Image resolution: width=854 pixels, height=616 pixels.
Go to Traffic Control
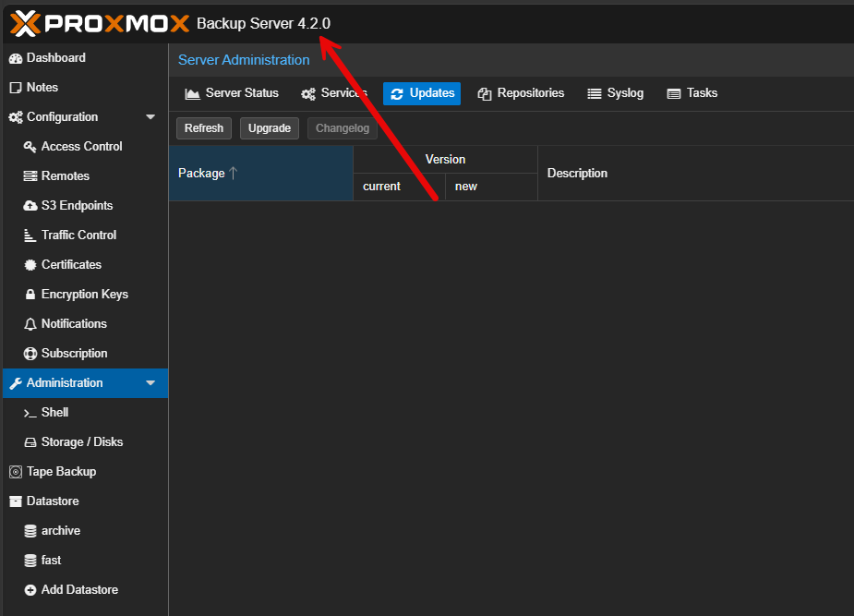click(86, 235)
